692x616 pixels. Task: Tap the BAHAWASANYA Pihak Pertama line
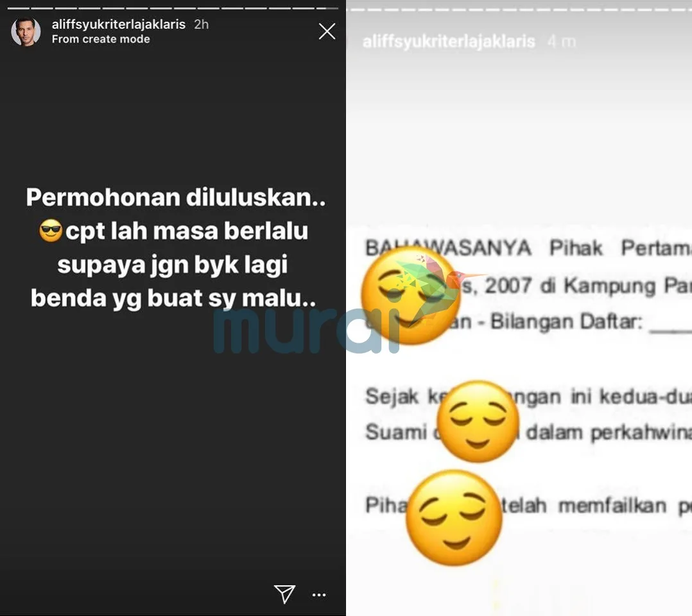[x=528, y=248]
